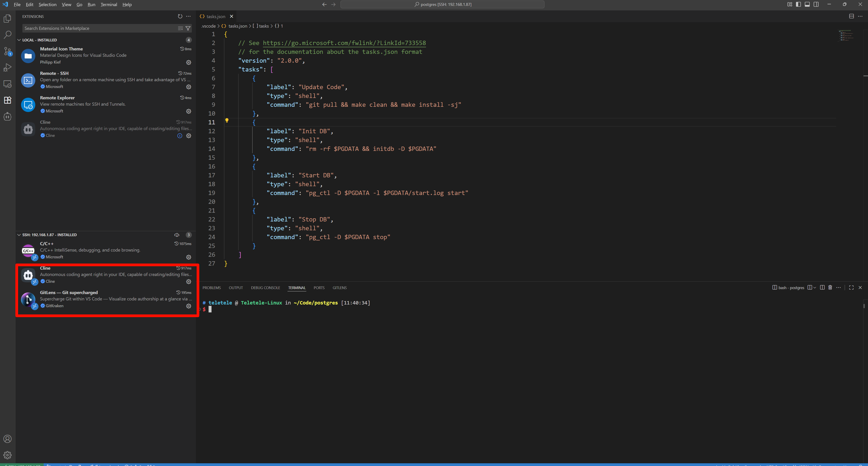Open the Search view in activity bar
This screenshot has width=868, height=466.
7,35
